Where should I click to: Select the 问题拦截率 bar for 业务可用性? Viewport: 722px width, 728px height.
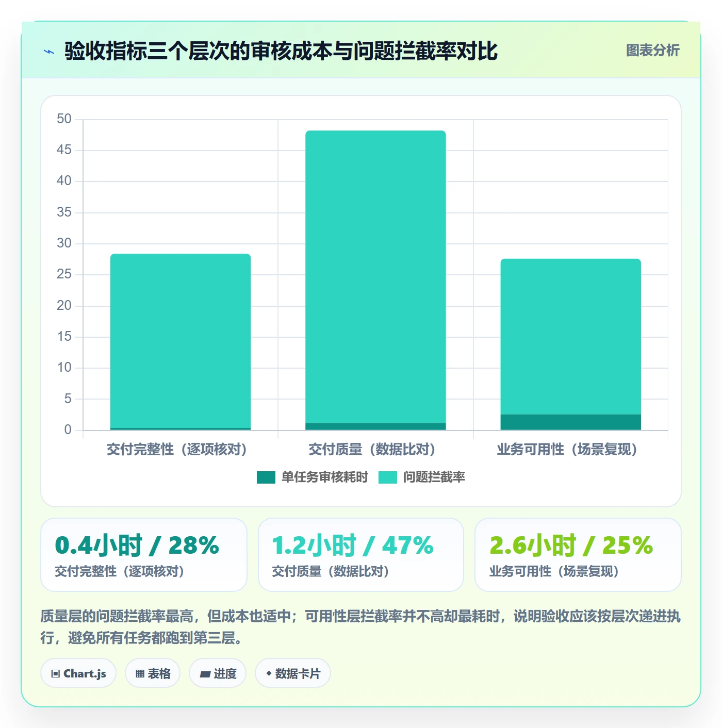click(571, 336)
